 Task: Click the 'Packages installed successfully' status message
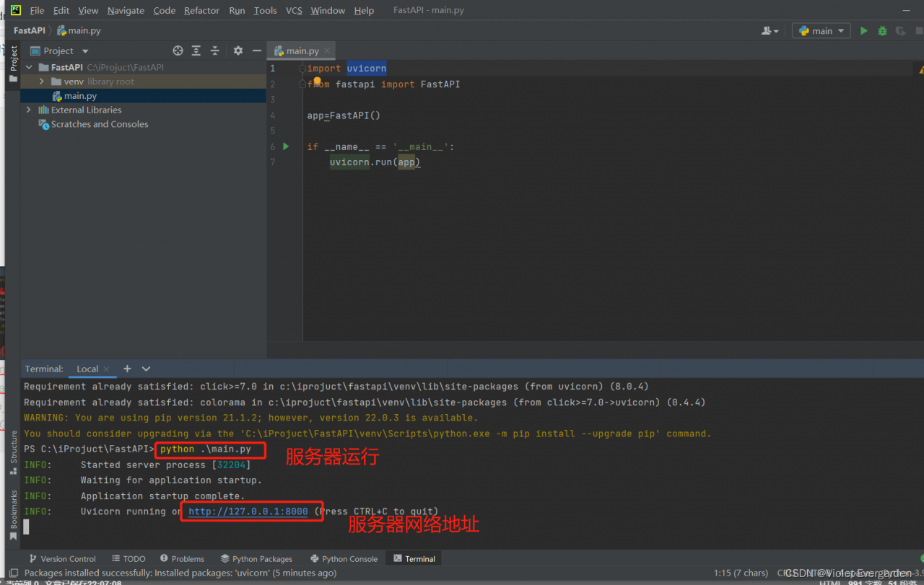click(x=180, y=573)
